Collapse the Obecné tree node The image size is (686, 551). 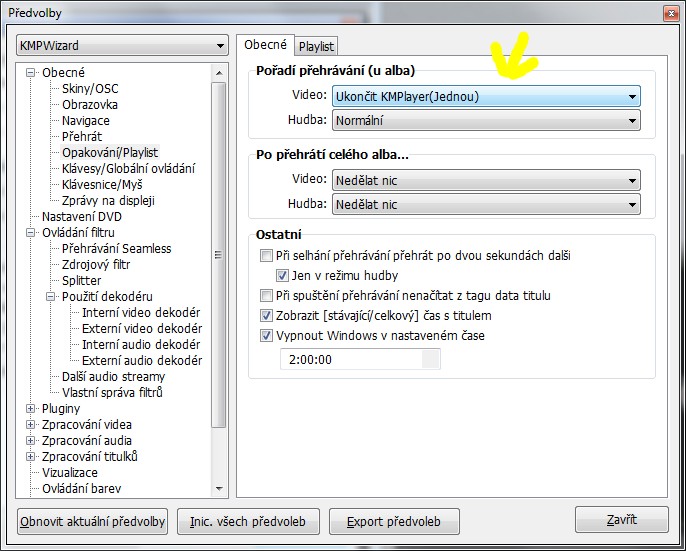pos(30,73)
